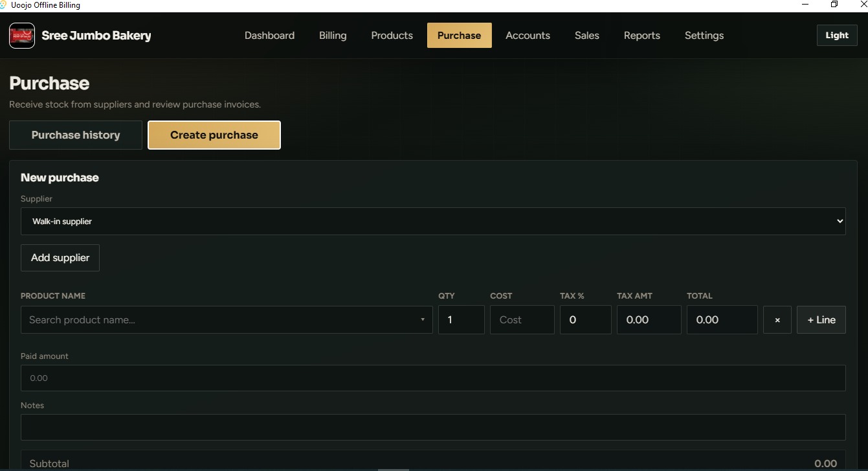This screenshot has width=868, height=471.
Task: Click the Sree Jumbo Bakery store name
Action: point(96,36)
